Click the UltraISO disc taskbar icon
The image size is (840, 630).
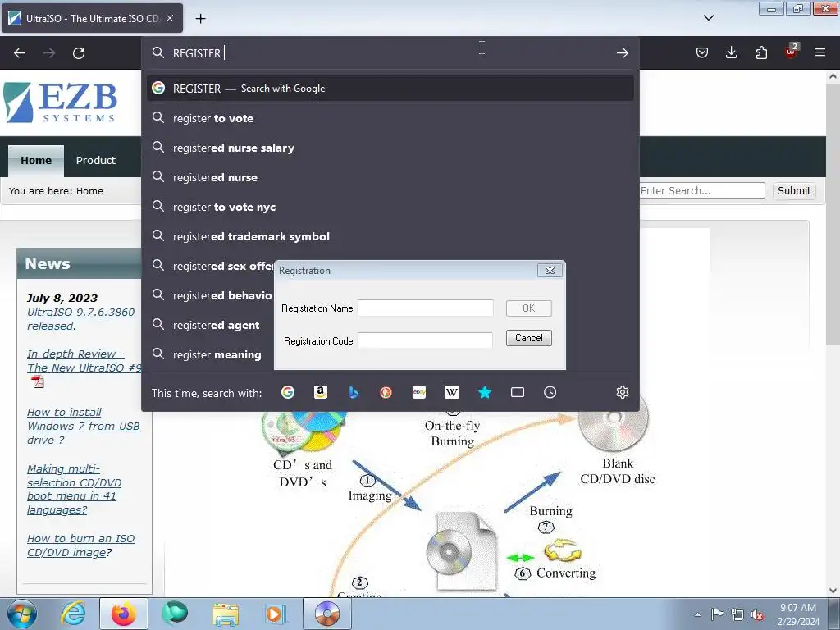click(327, 614)
